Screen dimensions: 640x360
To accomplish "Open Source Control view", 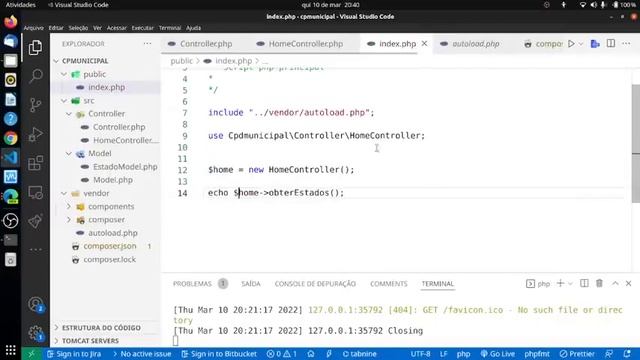I will coord(36,105).
